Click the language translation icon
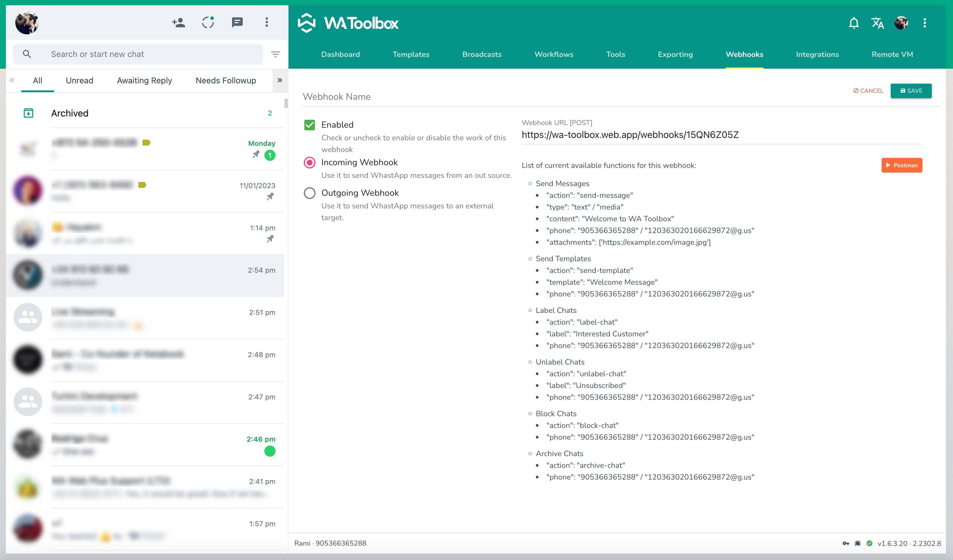 pyautogui.click(x=878, y=23)
